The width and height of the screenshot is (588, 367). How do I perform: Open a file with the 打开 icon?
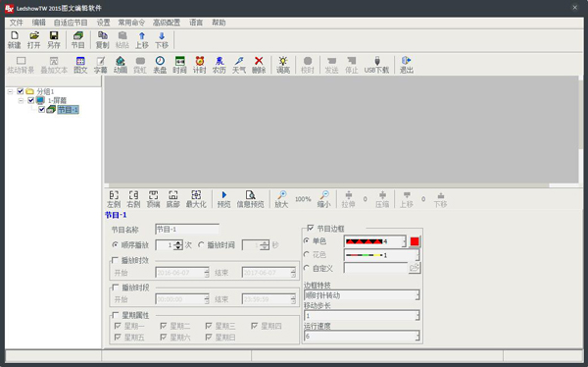click(x=33, y=40)
